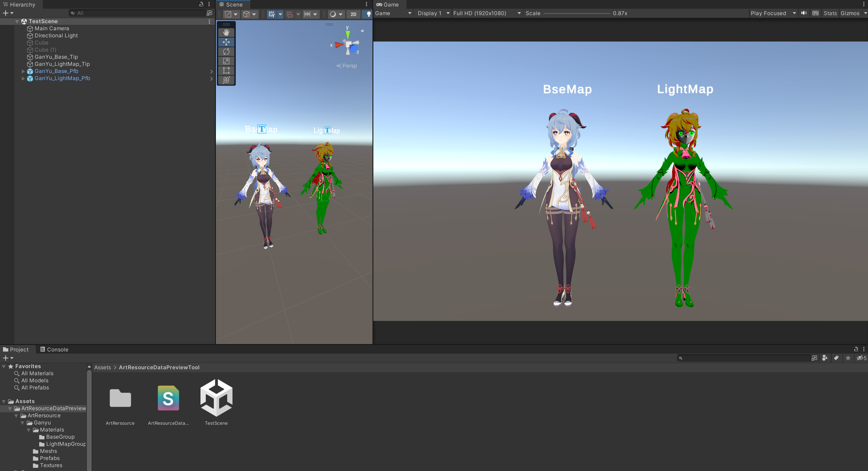Viewport: 868px width, 471px height.
Task: Select the Scale tool in Scene
Action: [x=226, y=61]
